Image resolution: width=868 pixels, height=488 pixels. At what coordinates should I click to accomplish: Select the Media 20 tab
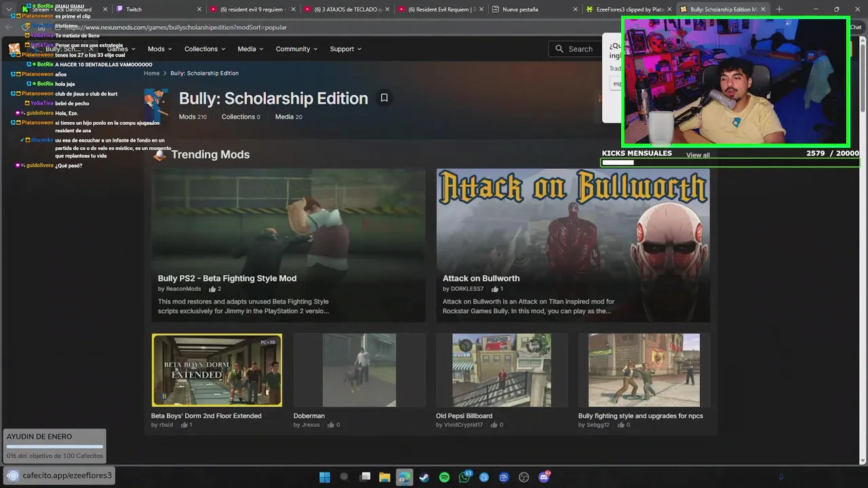pyautogui.click(x=289, y=117)
